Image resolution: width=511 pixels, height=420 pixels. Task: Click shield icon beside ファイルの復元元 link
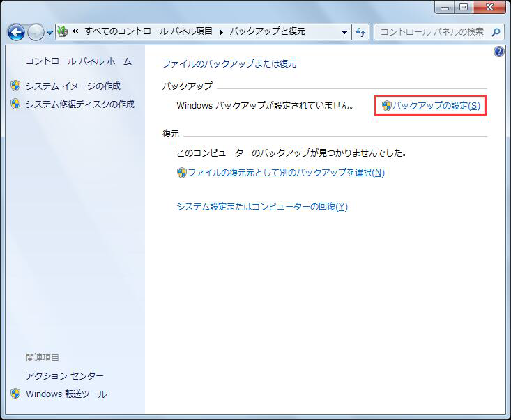pos(182,172)
